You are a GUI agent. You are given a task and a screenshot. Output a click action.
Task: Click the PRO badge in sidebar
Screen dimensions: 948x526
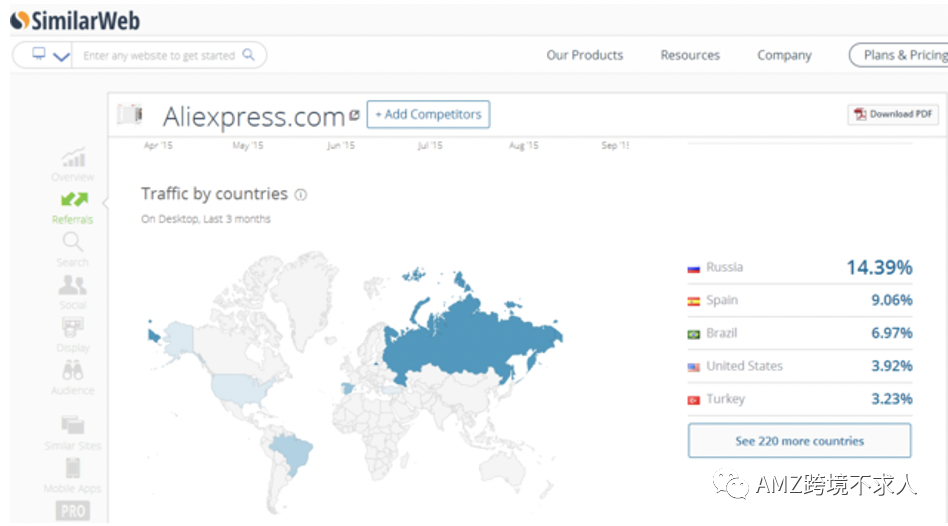coord(73,510)
